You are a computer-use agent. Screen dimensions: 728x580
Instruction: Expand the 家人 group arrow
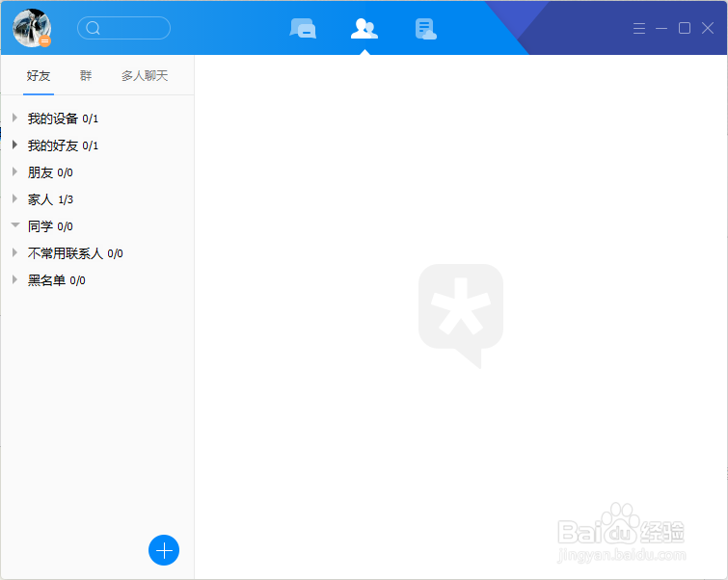[14, 198]
